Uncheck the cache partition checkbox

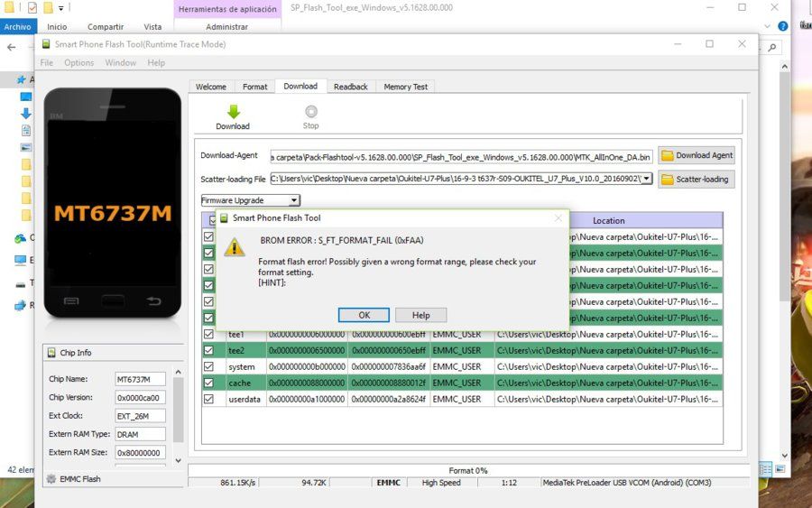[208, 383]
